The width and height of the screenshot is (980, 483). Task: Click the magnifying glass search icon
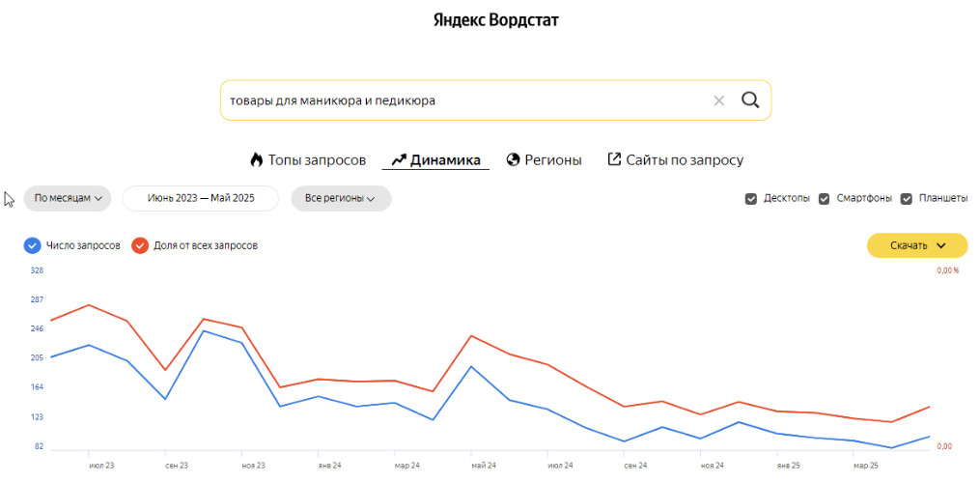coord(750,100)
